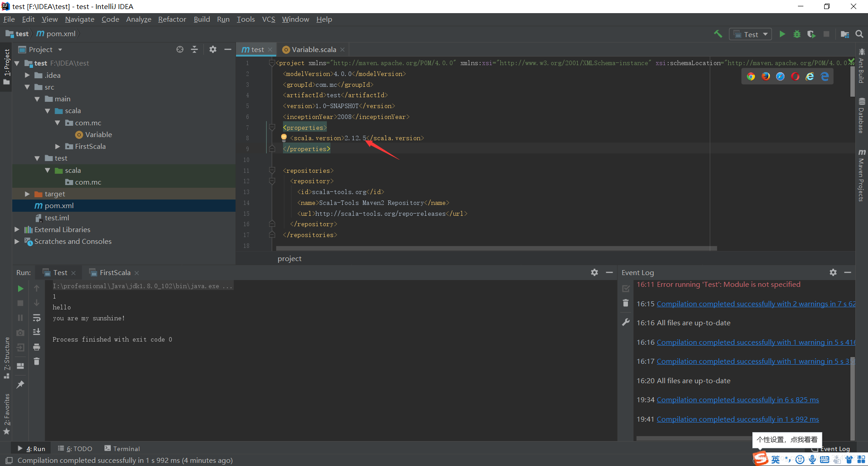Toggle Maven Projects side panel
This screenshot has height=466, width=868.
click(x=862, y=175)
